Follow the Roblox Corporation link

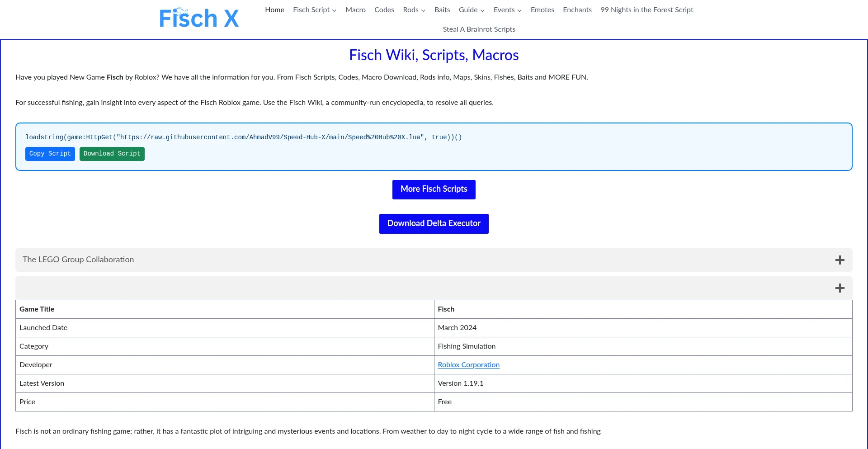point(468,365)
